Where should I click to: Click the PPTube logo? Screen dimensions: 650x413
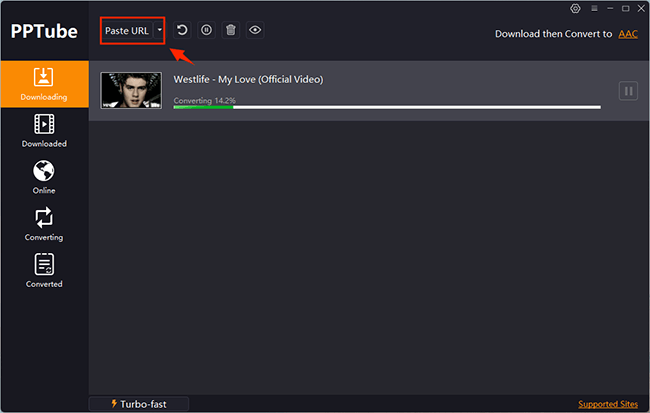[44, 32]
